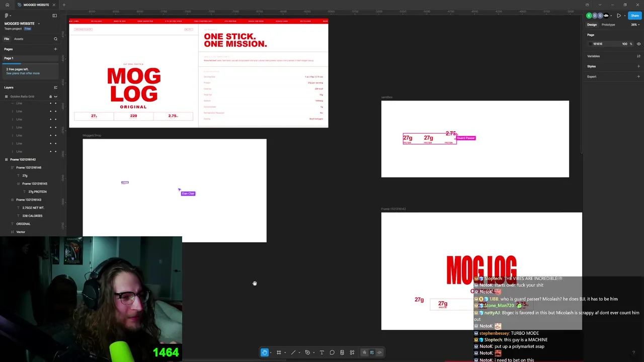Click the Share button
644x362 pixels.
click(x=635, y=16)
